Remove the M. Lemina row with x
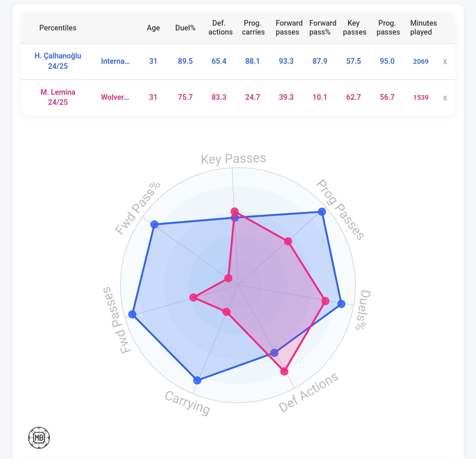Viewport: 476px width, 459px height. pos(445,98)
